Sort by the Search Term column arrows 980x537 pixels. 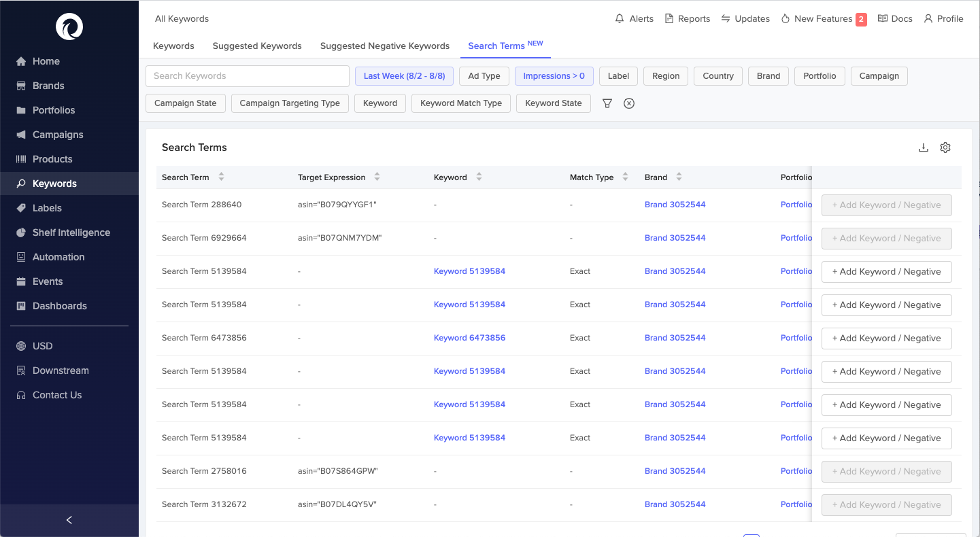tap(221, 177)
